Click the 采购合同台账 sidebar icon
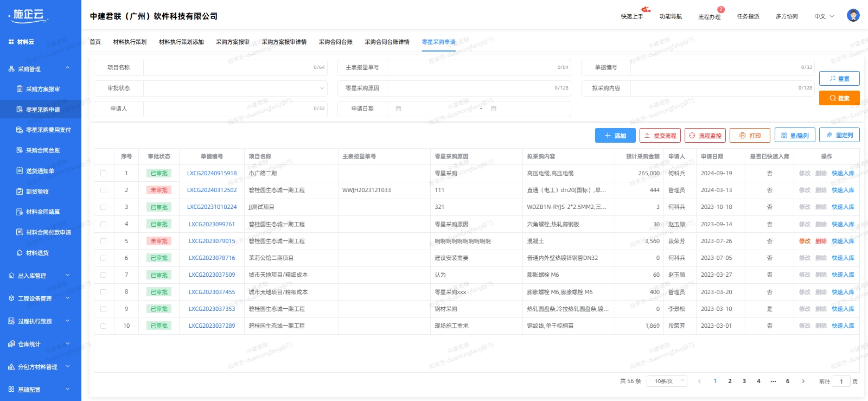Viewport: 868px width, 401px height. tap(20, 150)
